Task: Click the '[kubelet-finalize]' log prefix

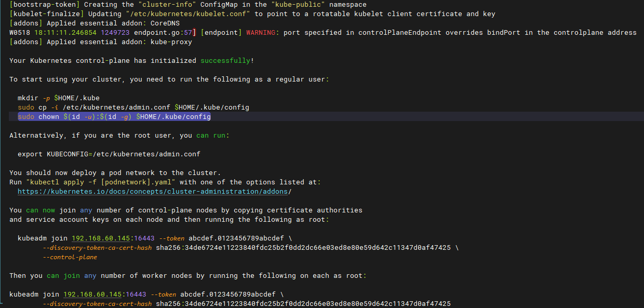Action: pyautogui.click(x=47, y=14)
